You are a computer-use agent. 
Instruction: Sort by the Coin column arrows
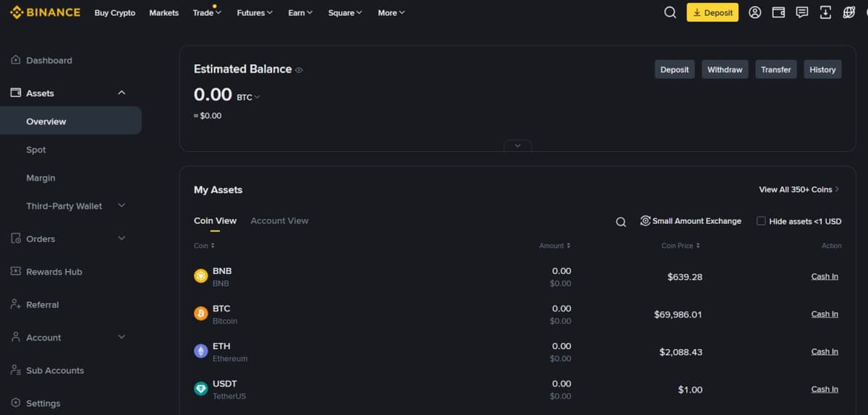[x=213, y=246]
